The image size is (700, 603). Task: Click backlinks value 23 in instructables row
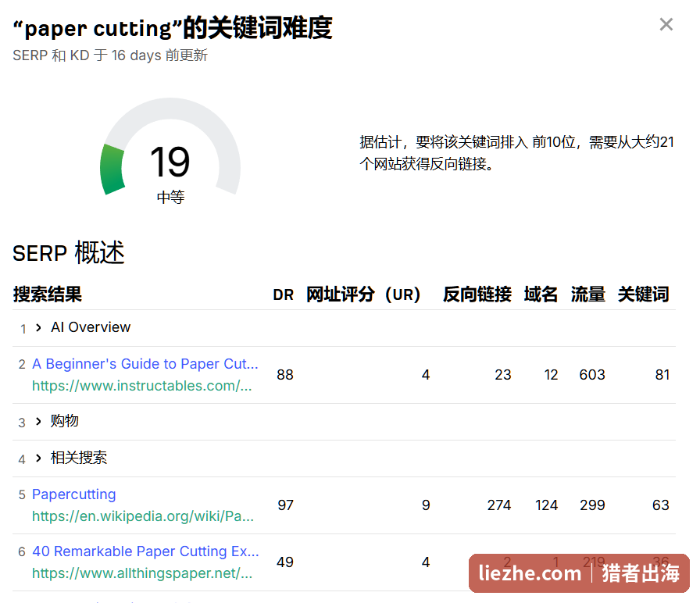point(502,375)
